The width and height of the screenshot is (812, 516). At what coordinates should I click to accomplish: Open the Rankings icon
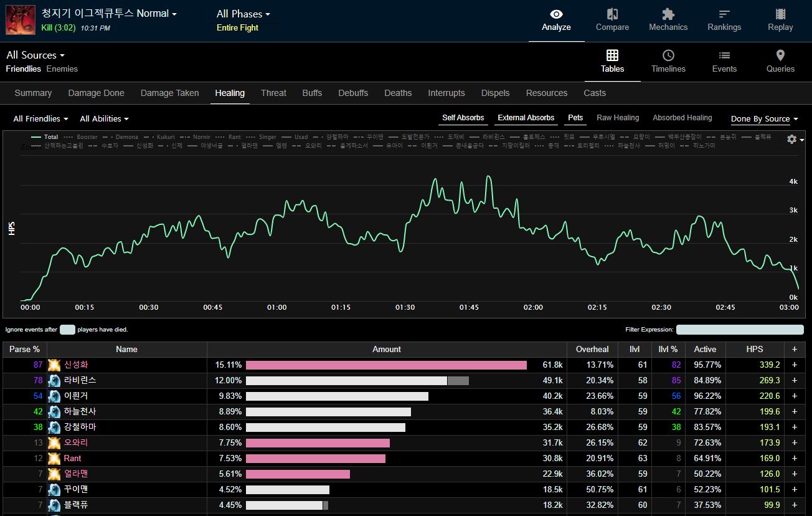click(x=724, y=14)
